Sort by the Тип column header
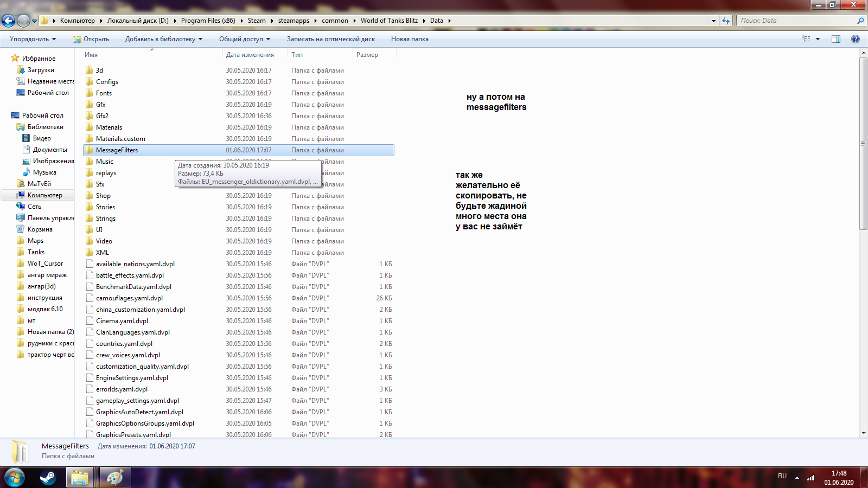This screenshot has width=868, height=488. tap(320, 55)
